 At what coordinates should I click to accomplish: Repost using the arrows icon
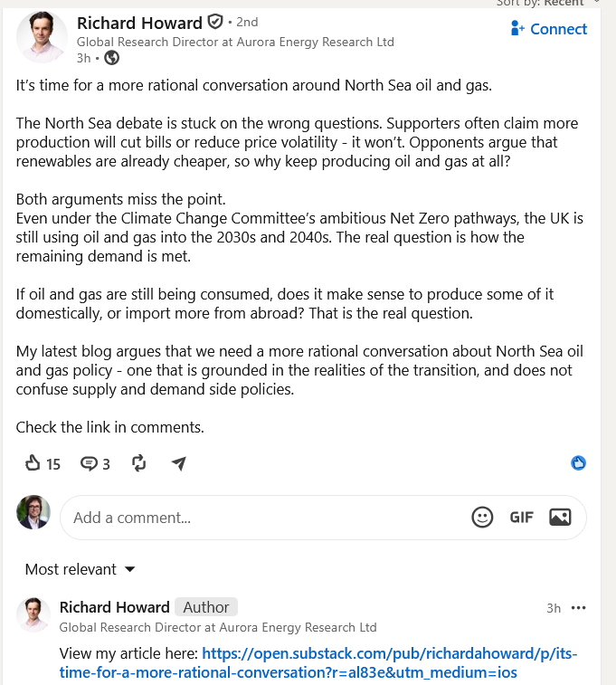138,463
